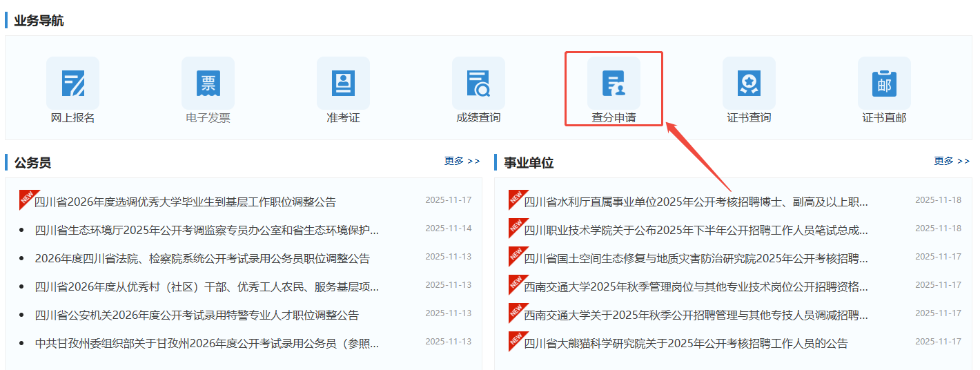
Task: Open the 成绩查询 score query icon
Action: tap(478, 84)
